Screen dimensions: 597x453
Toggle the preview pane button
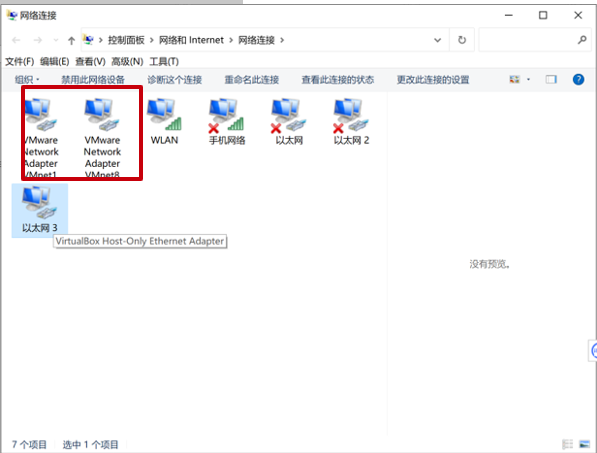pos(551,79)
